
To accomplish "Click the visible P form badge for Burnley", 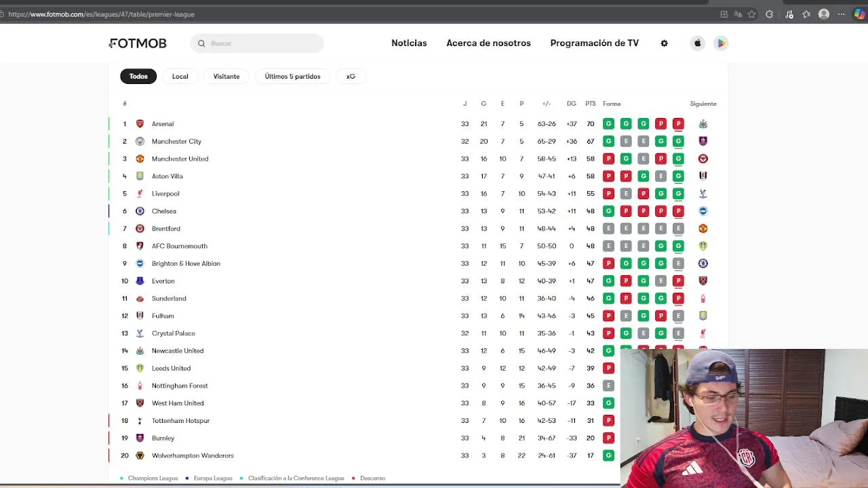I will [608, 438].
